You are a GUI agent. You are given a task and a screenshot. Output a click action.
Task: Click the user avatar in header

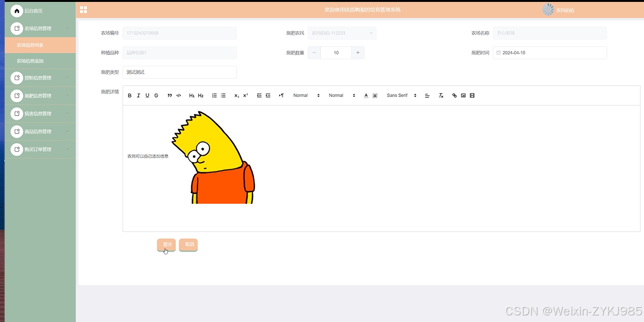[x=548, y=10]
